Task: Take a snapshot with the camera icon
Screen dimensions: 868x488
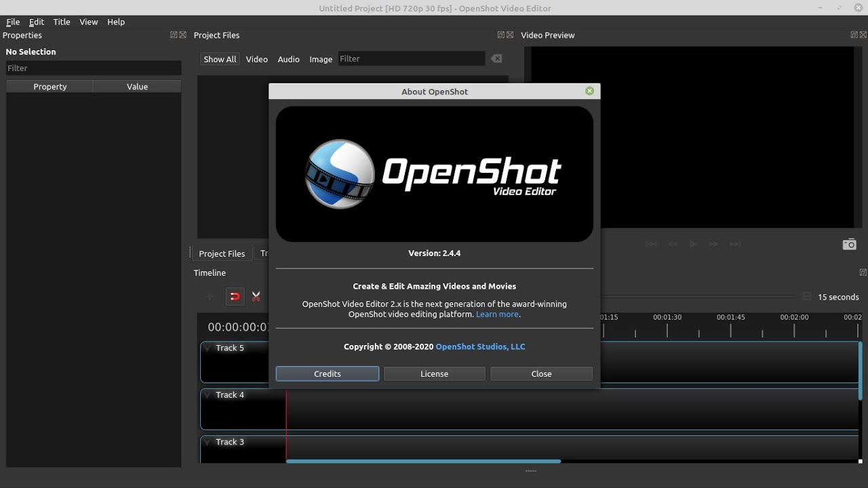Action: 849,244
